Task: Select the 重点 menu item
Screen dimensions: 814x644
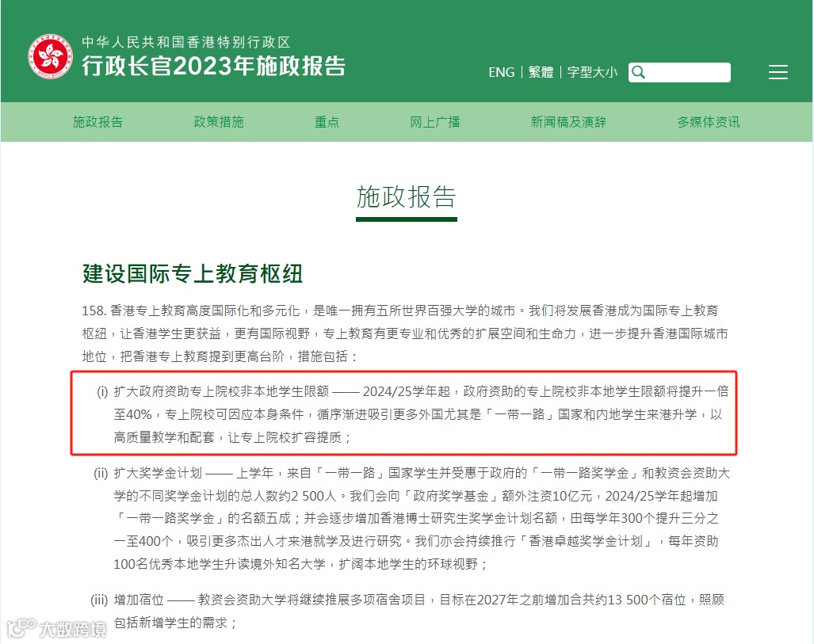Action: click(x=327, y=122)
